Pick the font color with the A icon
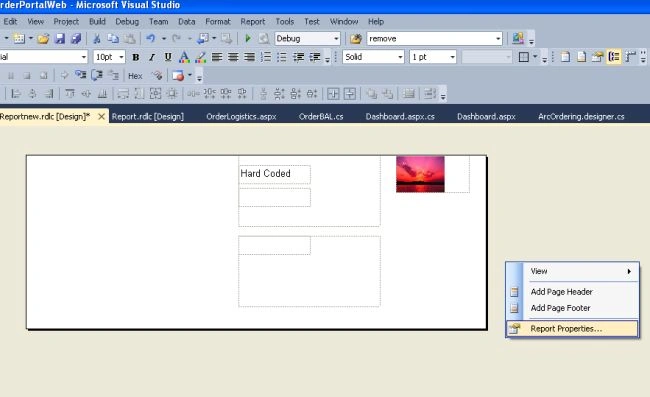Image resolution: width=650 pixels, height=397 pixels. pyautogui.click(x=184, y=57)
